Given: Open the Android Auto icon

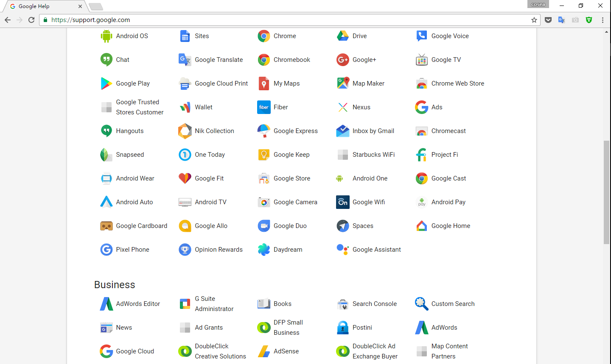Looking at the screenshot, I should (106, 202).
